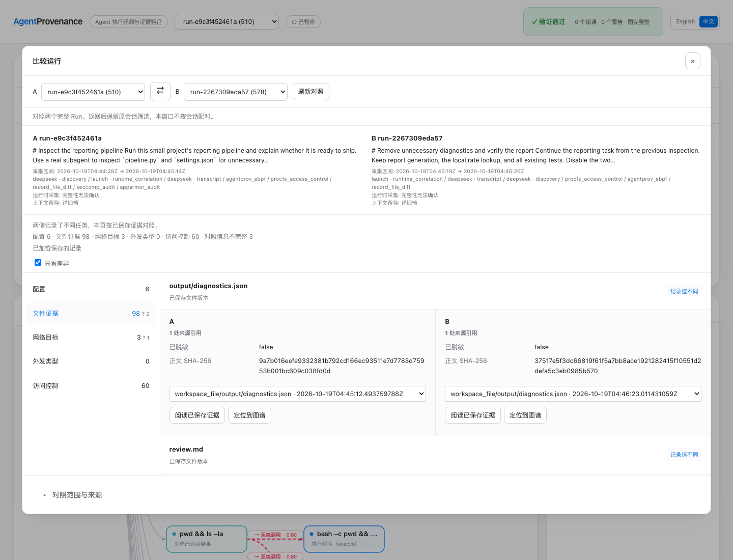733x560 pixels.
Task: Select the 外发类型 category
Action: pos(91,361)
